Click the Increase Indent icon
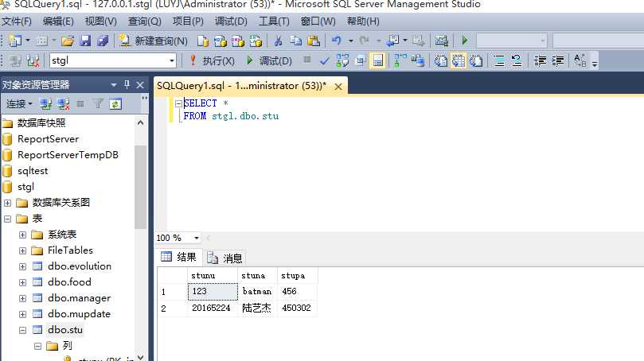 tap(557, 60)
